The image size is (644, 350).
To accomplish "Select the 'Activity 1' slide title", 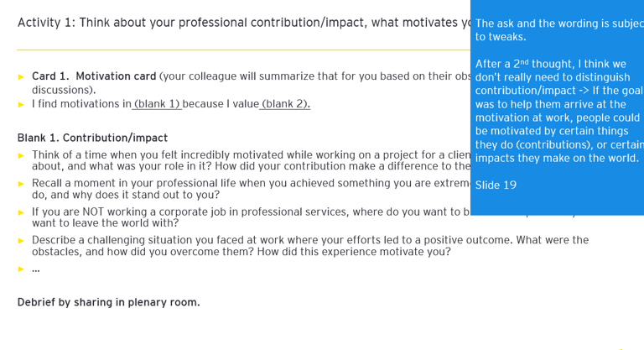I will [x=243, y=23].
